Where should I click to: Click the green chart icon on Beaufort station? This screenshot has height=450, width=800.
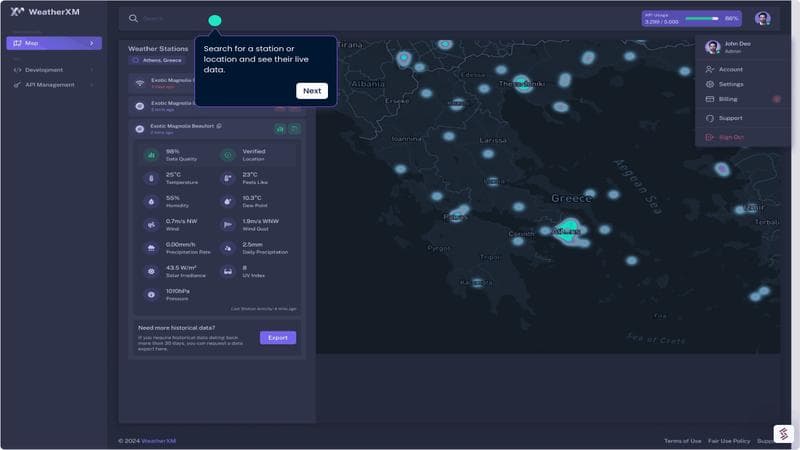(280, 128)
